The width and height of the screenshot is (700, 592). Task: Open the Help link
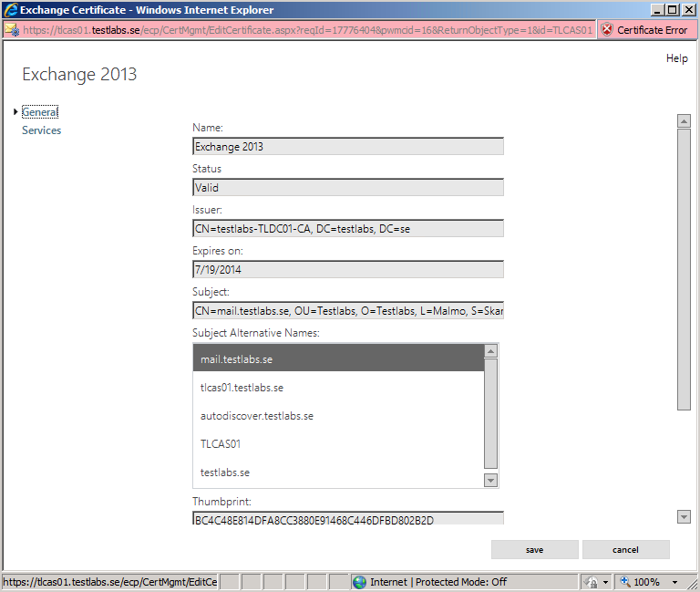click(x=677, y=58)
